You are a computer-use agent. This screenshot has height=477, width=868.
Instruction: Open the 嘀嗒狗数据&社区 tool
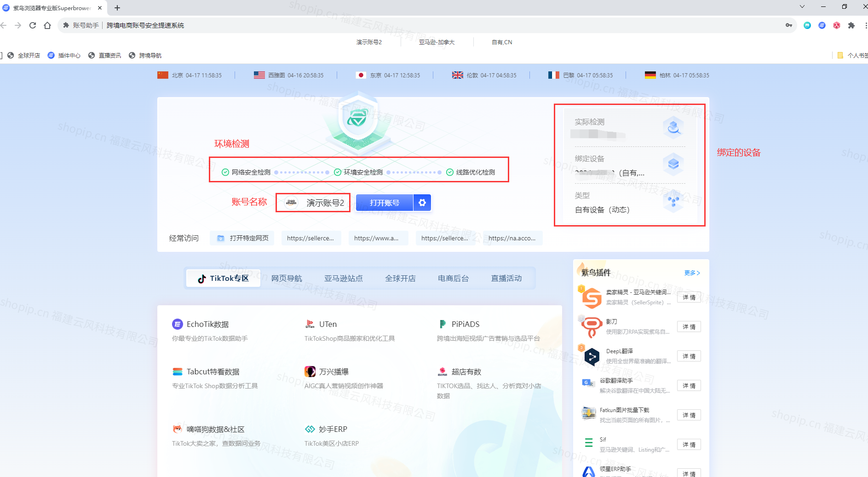[208, 429]
